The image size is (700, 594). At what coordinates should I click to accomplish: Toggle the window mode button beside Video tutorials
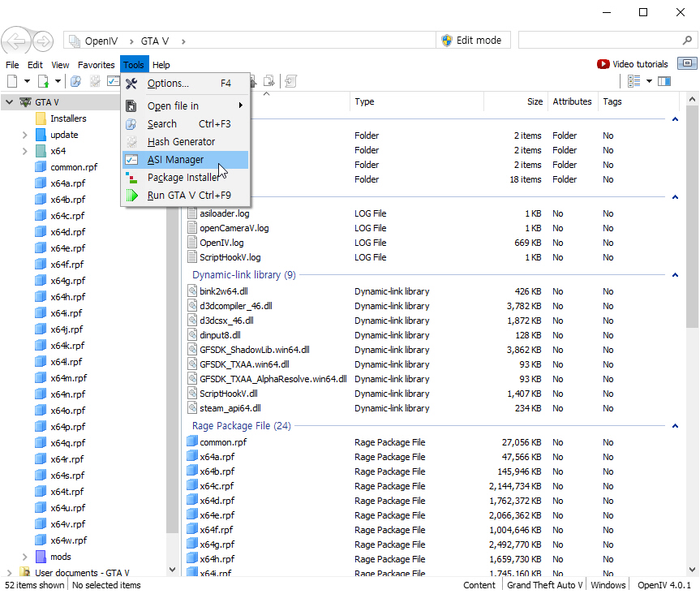[687, 63]
